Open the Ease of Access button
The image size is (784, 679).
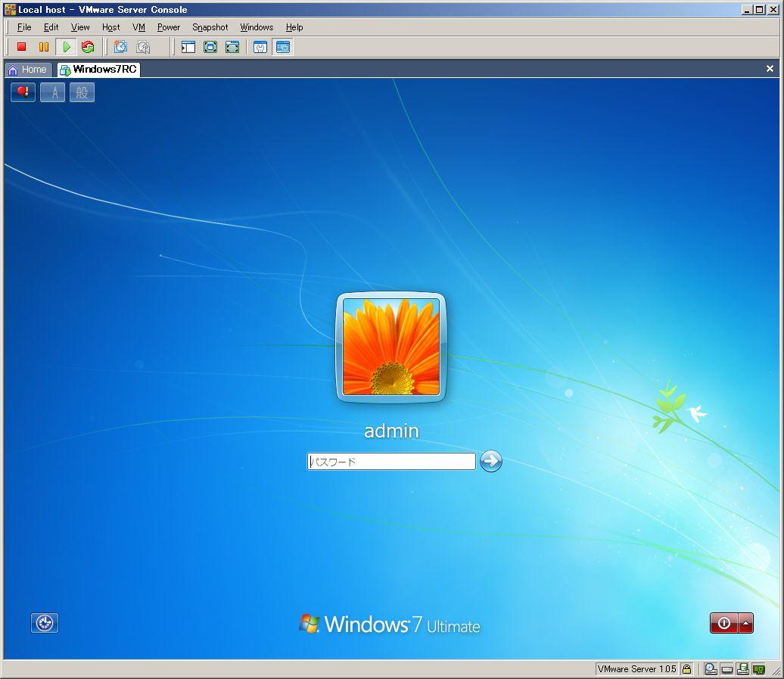click(x=45, y=623)
